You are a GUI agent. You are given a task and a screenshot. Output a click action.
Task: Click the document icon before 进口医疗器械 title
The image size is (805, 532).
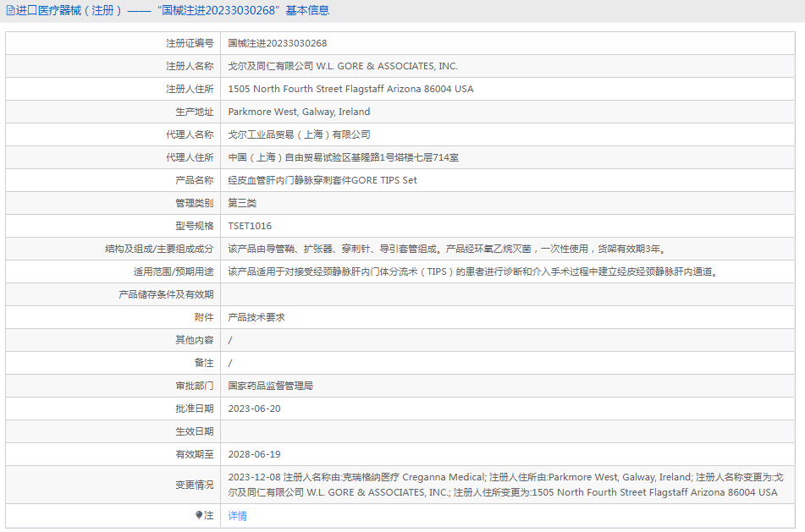[10, 11]
